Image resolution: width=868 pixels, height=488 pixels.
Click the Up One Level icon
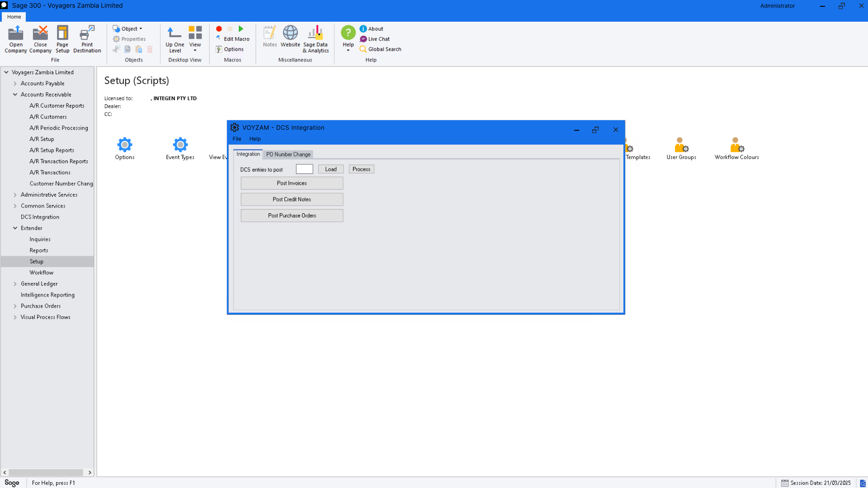[x=175, y=39]
